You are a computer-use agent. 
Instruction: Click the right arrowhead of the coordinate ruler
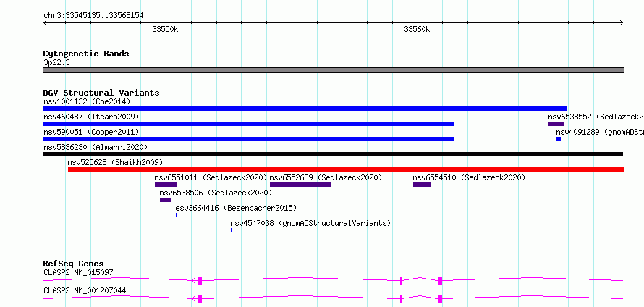coord(622,23)
